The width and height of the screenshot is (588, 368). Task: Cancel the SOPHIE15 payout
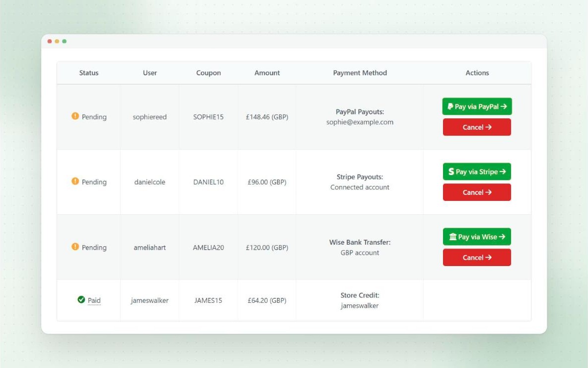477,127
